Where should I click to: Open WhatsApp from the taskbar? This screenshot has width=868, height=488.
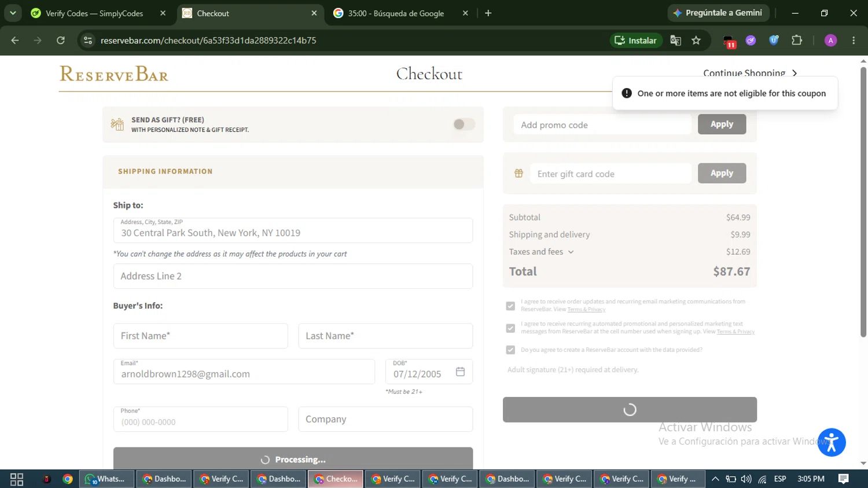point(106,479)
